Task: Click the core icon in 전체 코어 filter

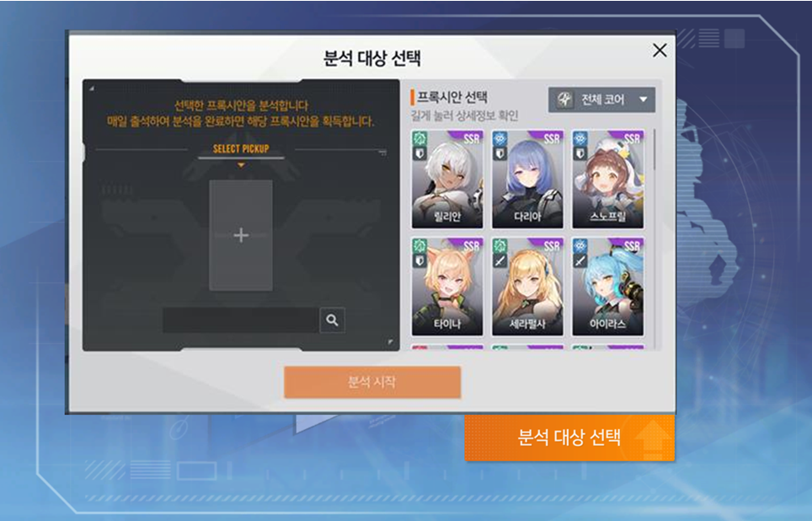Action: click(x=564, y=99)
